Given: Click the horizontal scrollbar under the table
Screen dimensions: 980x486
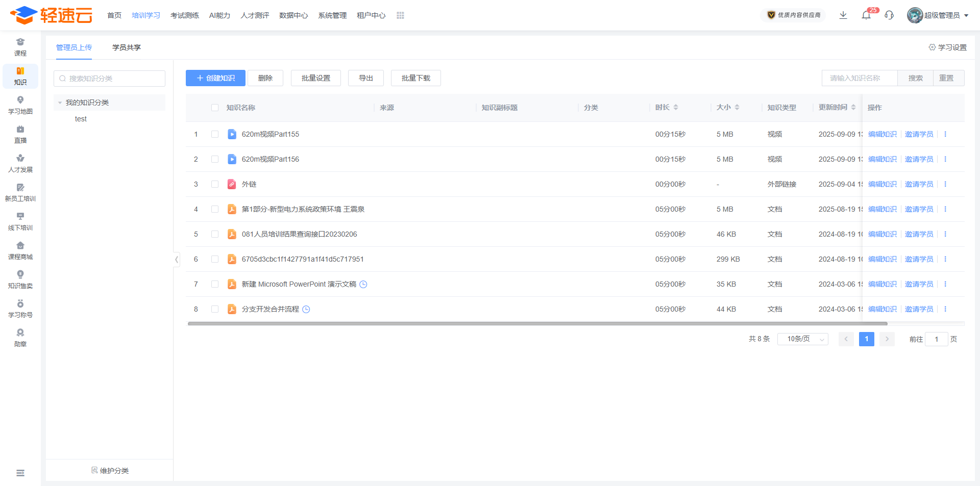Looking at the screenshot, I should pos(537,324).
